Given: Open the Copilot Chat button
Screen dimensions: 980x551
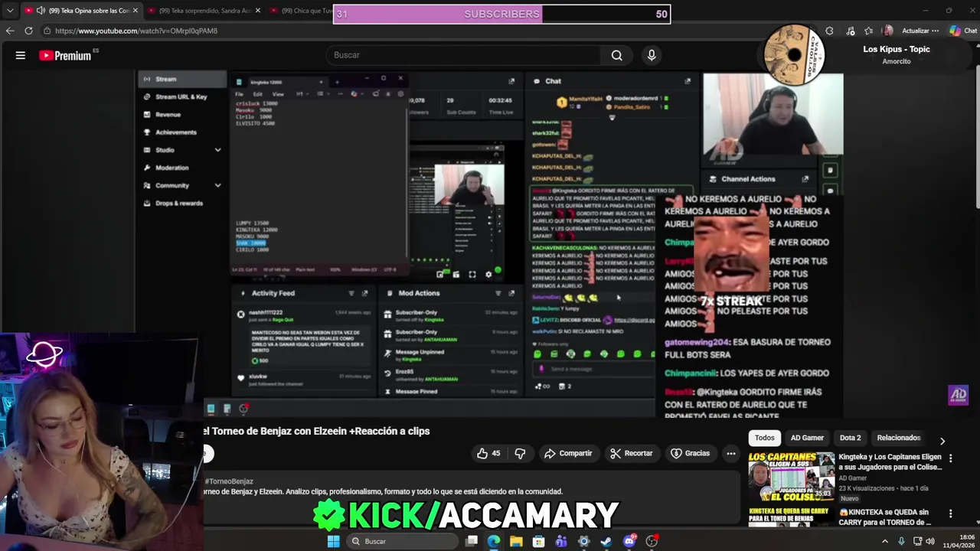Looking at the screenshot, I should 963,31.
